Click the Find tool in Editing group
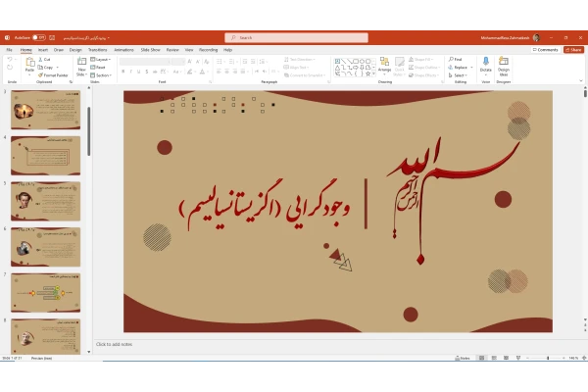The image size is (588, 392). pos(457,59)
